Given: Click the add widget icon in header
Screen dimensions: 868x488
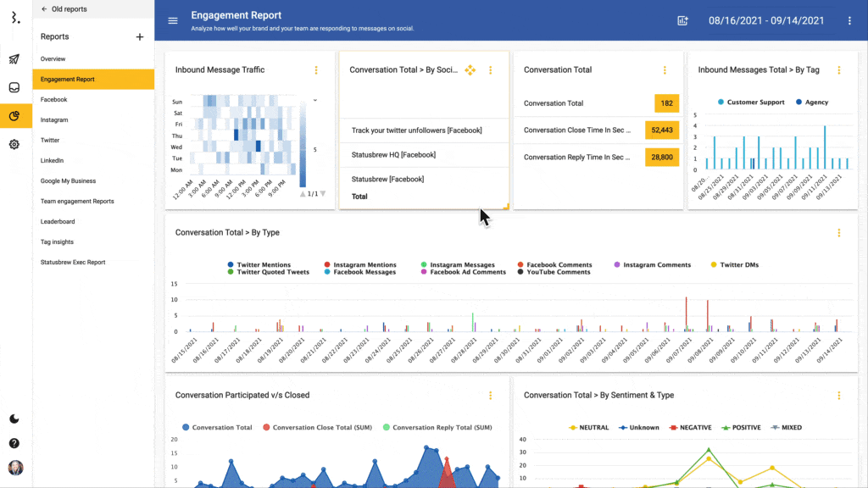Looking at the screenshot, I should click(682, 20).
